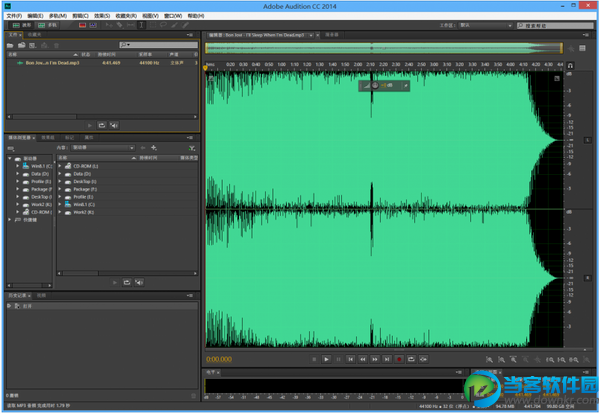Screen dimensions: 600x414
Task: Open the Multitrack (M) menu
Action: coord(56,16)
